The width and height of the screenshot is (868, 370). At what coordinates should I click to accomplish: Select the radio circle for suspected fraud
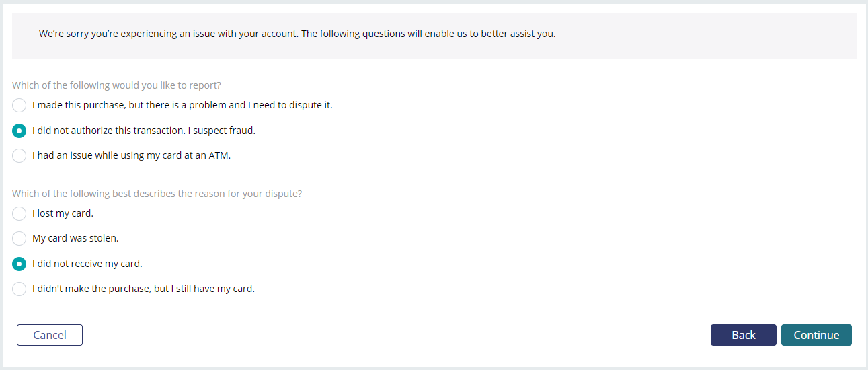tap(19, 131)
